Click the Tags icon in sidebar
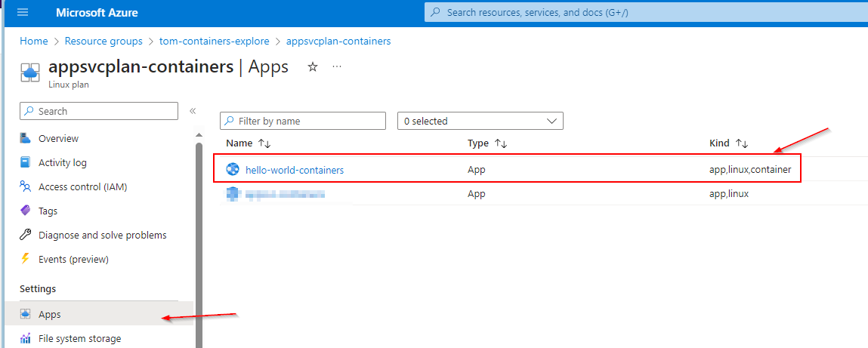This screenshot has width=868, height=348. point(26,211)
